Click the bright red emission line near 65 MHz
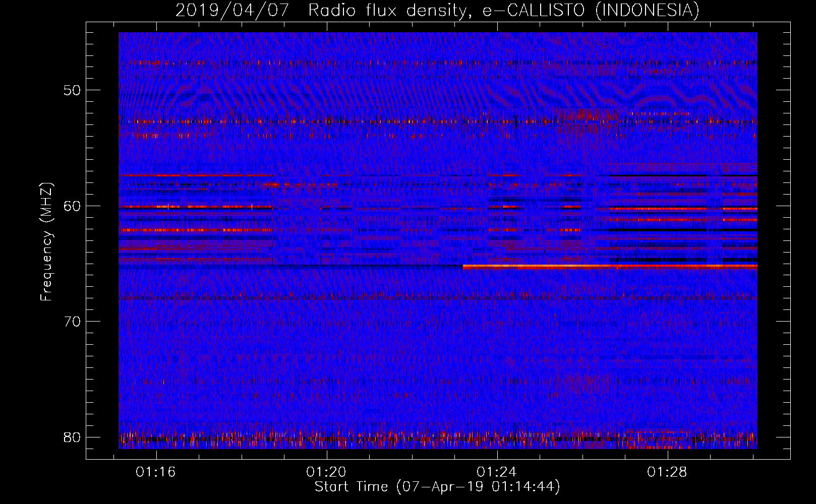The width and height of the screenshot is (816, 504). click(x=610, y=266)
